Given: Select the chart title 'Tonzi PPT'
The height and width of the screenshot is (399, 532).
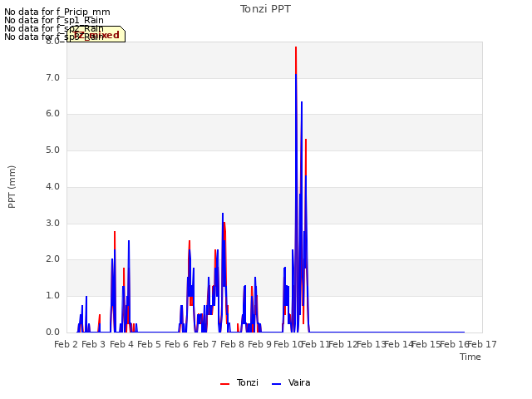Looking at the screenshot, I should click(x=265, y=9).
